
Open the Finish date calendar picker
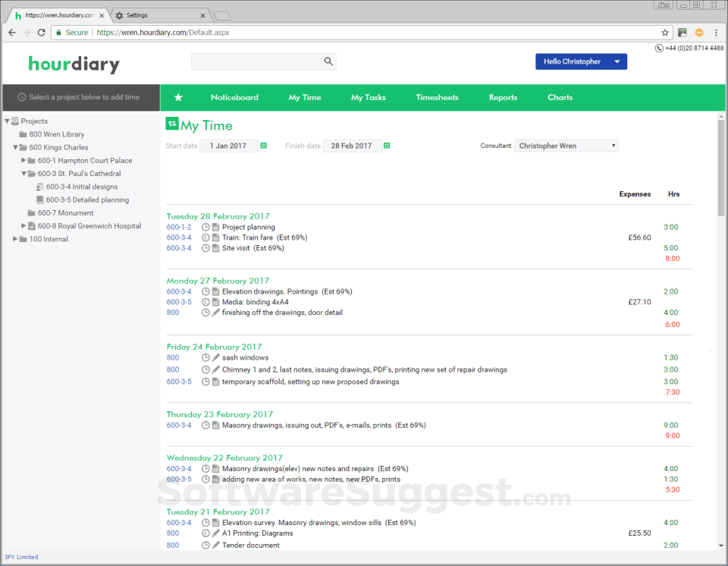click(x=387, y=146)
